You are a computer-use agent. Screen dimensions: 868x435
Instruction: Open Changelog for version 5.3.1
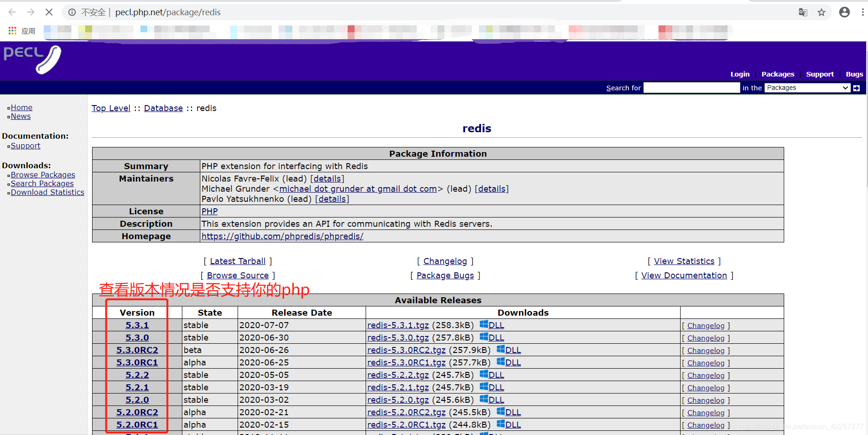[x=705, y=325]
